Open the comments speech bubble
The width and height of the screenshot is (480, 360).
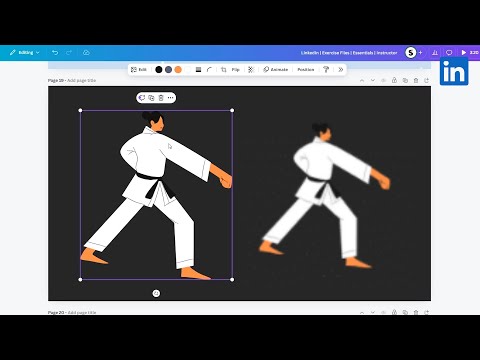pyautogui.click(x=449, y=53)
